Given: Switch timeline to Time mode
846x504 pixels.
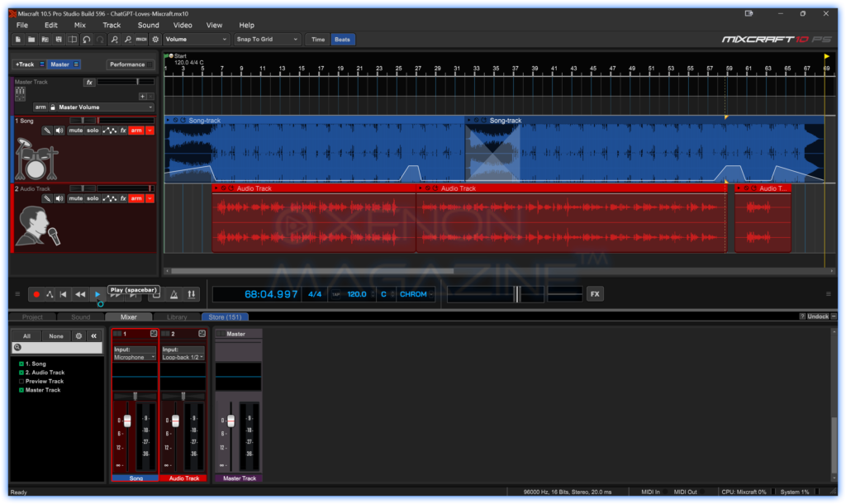Looking at the screenshot, I should (x=318, y=40).
